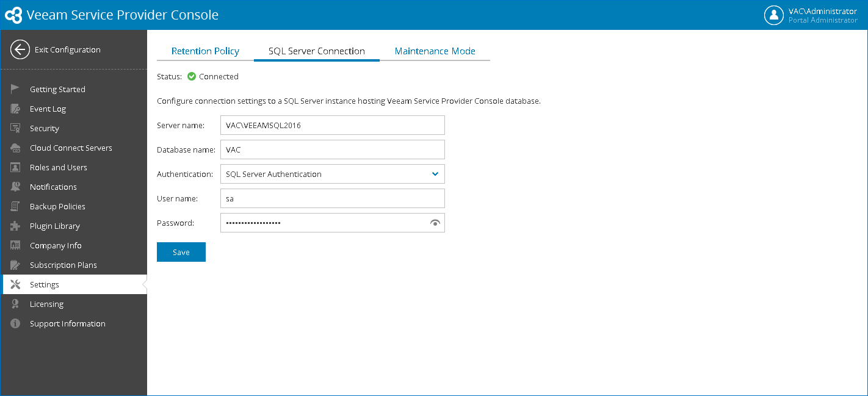Viewport: 868px width, 396px height.
Task: Click the Support Information info icon
Action: click(x=15, y=323)
